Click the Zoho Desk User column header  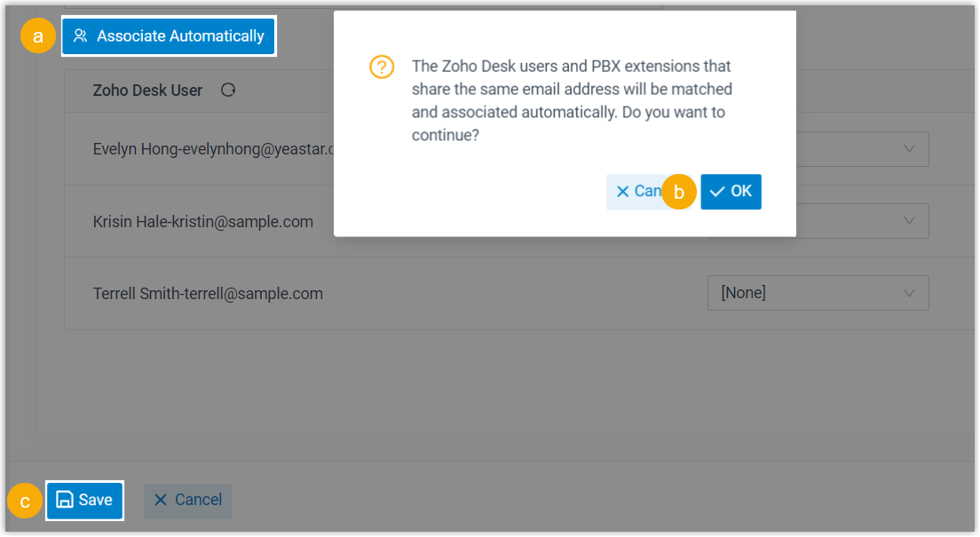pos(147,91)
